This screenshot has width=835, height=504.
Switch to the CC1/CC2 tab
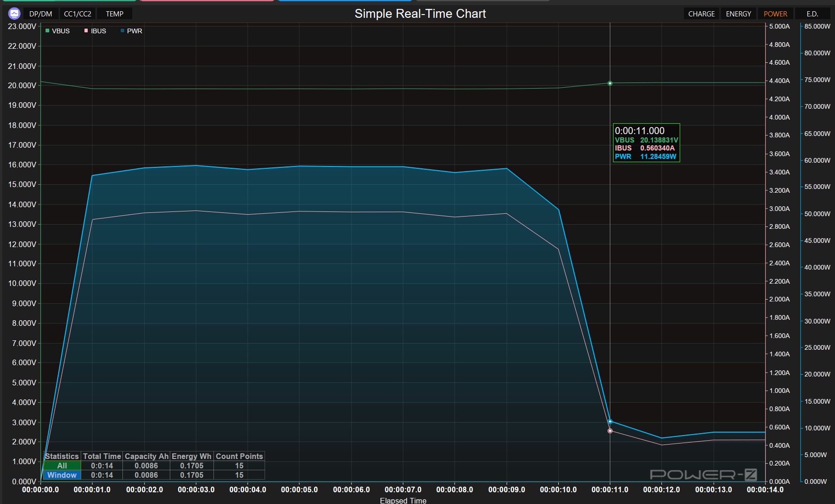[77, 14]
